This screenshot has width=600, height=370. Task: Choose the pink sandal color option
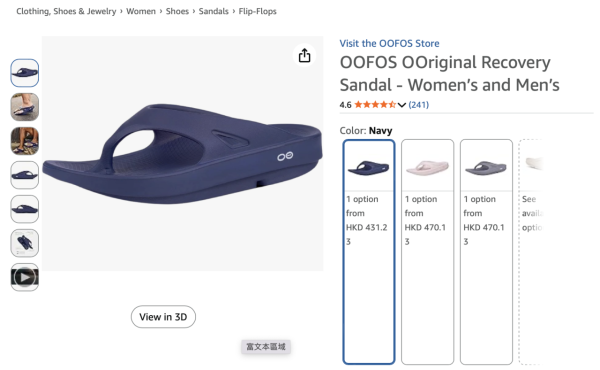point(427,252)
